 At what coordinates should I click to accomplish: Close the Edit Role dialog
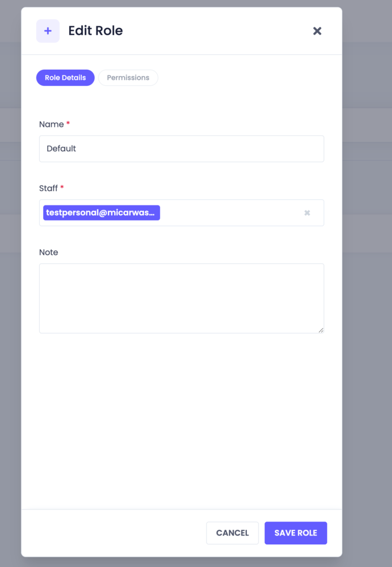(317, 31)
